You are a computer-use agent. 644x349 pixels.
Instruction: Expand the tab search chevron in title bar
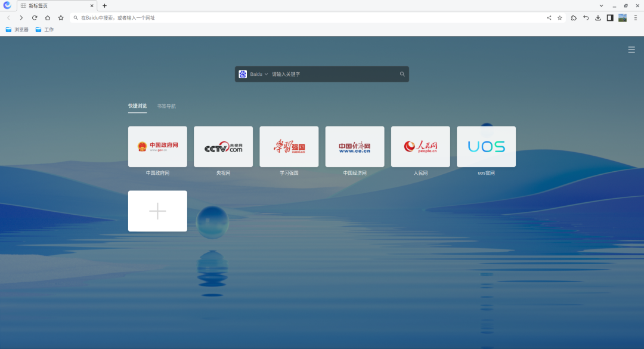(x=601, y=6)
